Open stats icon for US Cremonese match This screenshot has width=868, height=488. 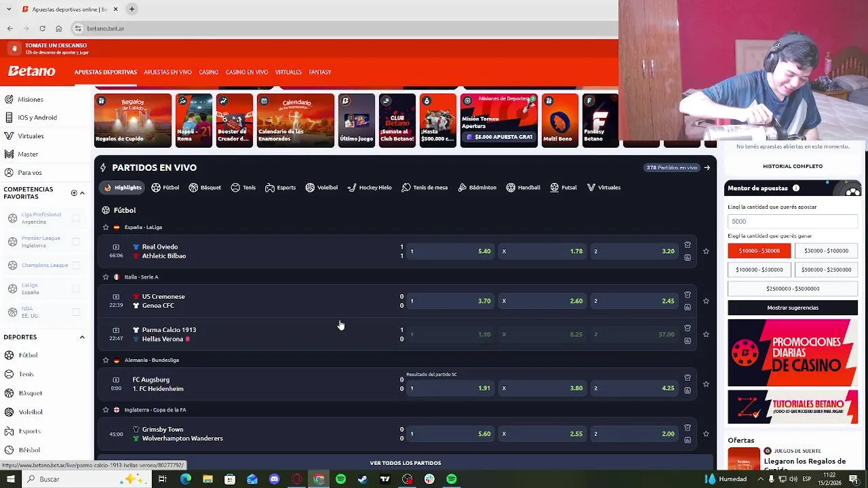point(688,307)
